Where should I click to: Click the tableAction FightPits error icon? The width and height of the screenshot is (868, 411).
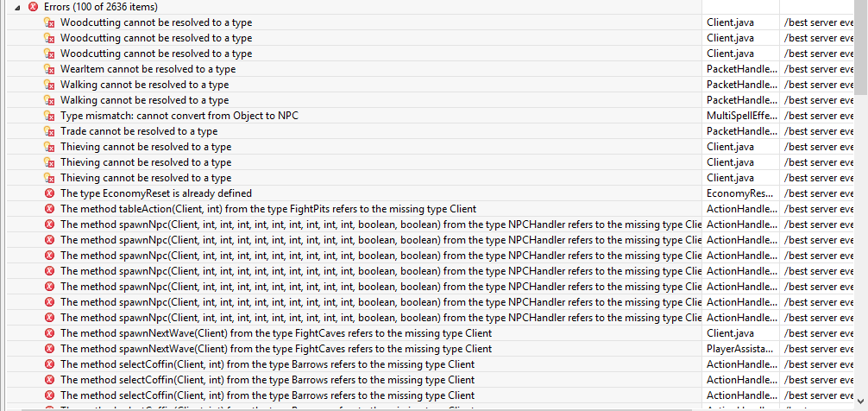tap(49, 209)
